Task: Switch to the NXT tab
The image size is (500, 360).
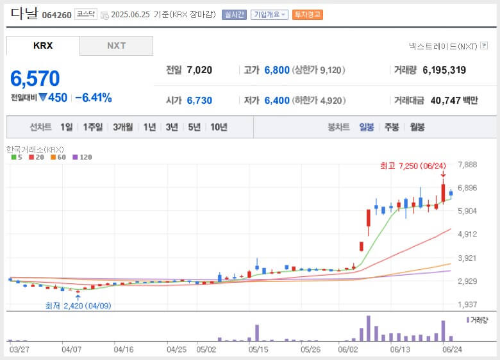Action: pyautogui.click(x=116, y=46)
